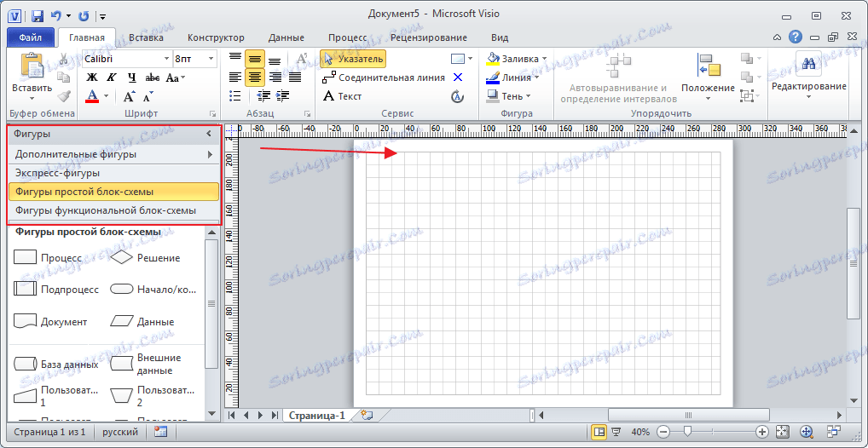Increase font size with larger A
Image resolution: width=868 pixels, height=448 pixels.
(x=129, y=97)
